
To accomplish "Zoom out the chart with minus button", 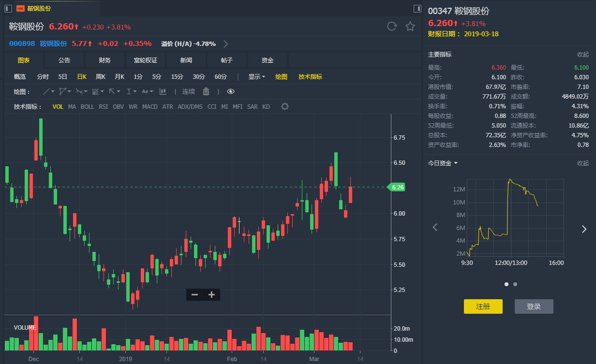I will click(x=194, y=294).
